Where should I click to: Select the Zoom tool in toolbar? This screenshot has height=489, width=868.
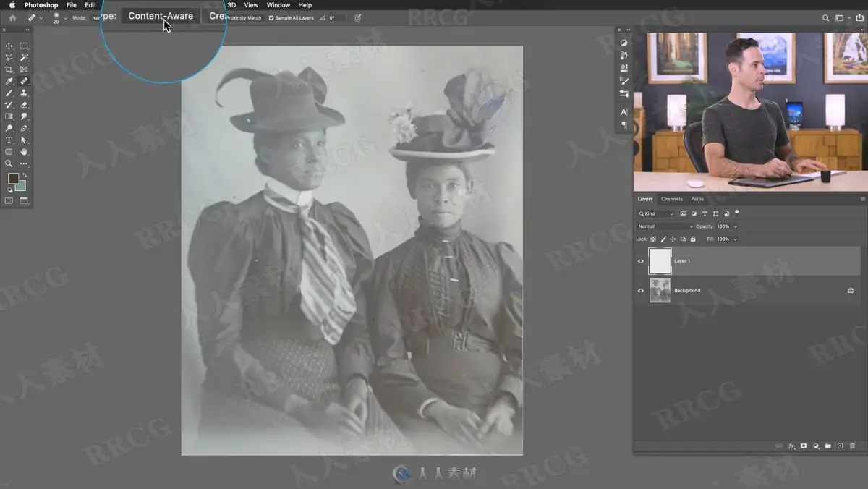click(x=9, y=163)
